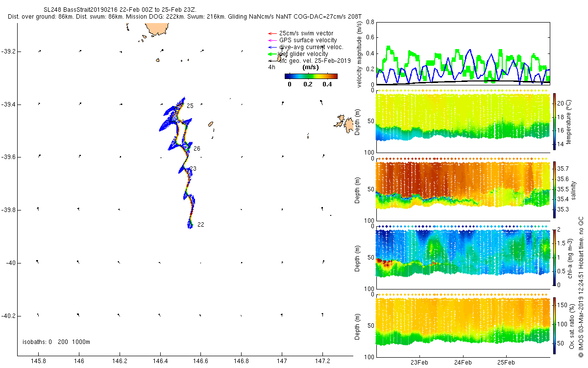Click the 'chl-a (mg m-3)' colorbar label
588x368 pixels.
click(x=570, y=257)
